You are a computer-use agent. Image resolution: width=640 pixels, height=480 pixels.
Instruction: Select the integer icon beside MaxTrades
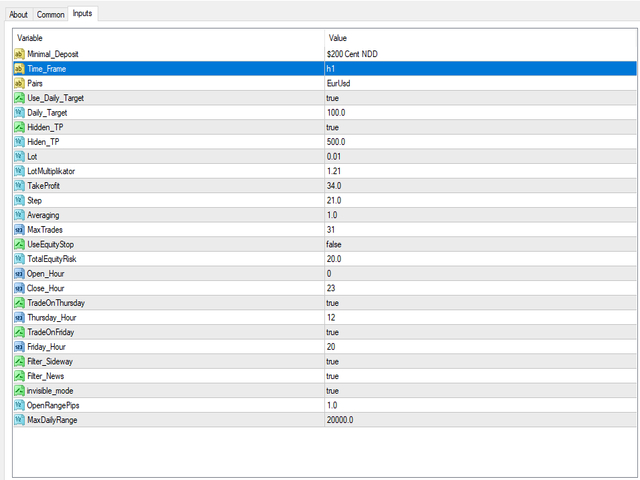[x=19, y=230]
